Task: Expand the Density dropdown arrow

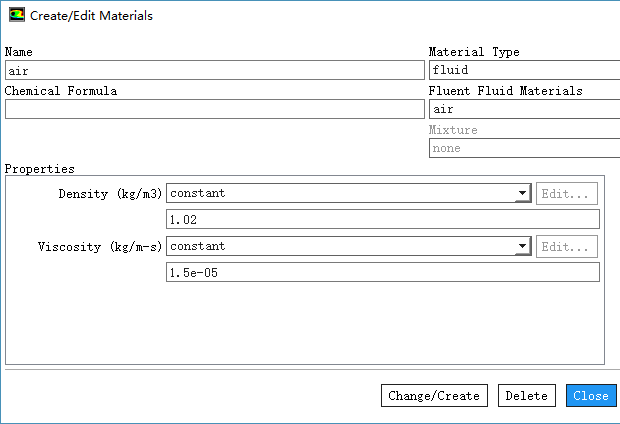Action: coord(522,194)
